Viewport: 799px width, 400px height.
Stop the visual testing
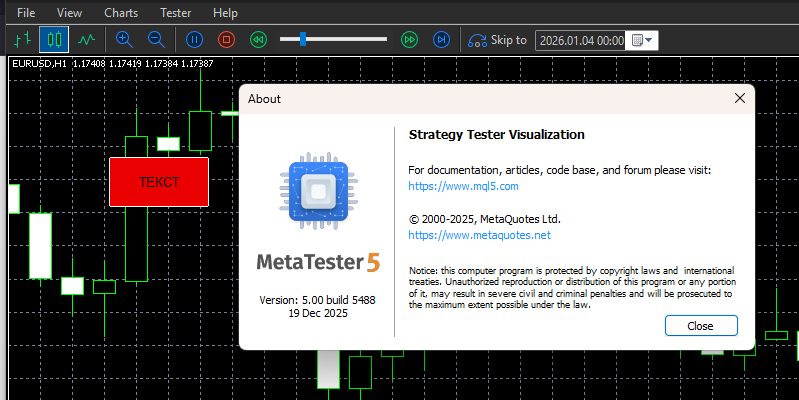[226, 40]
